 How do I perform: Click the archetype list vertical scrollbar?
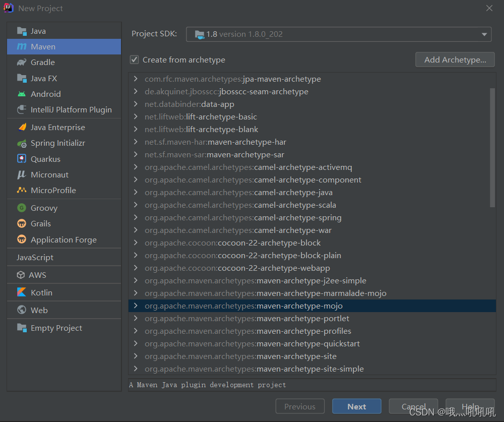(x=492, y=148)
